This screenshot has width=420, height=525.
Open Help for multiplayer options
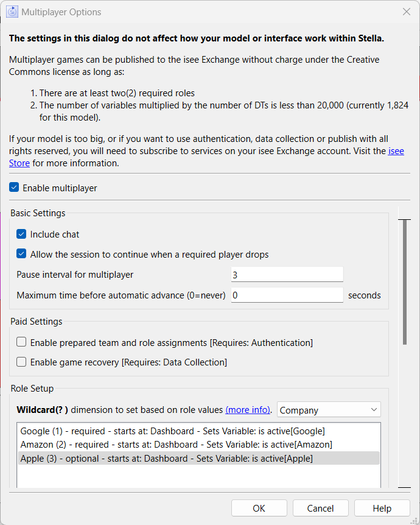tap(382, 509)
